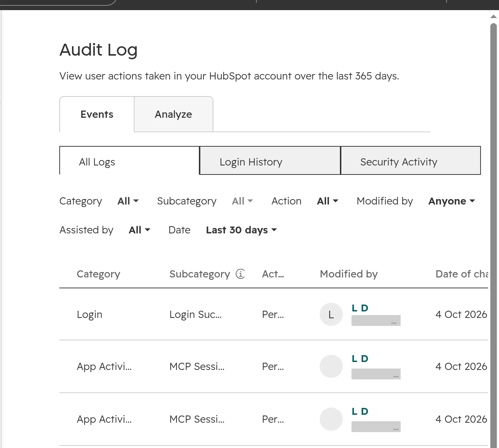Change the Last 30 days date filter
The image size is (499, 448).
[242, 230]
